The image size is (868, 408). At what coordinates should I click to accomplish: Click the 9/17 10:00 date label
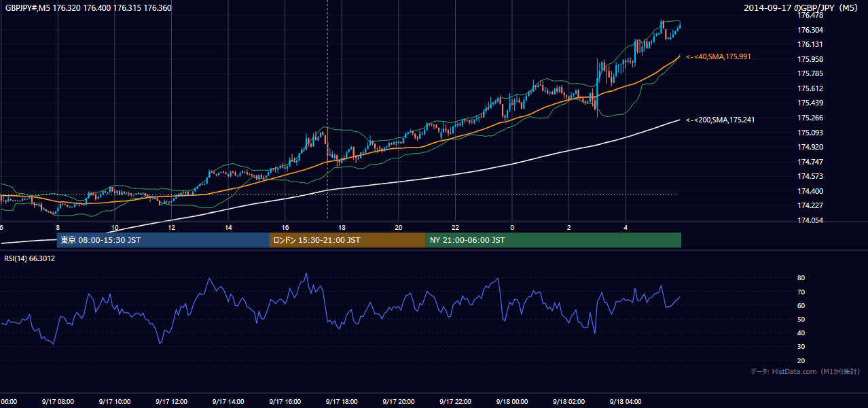tap(114, 402)
